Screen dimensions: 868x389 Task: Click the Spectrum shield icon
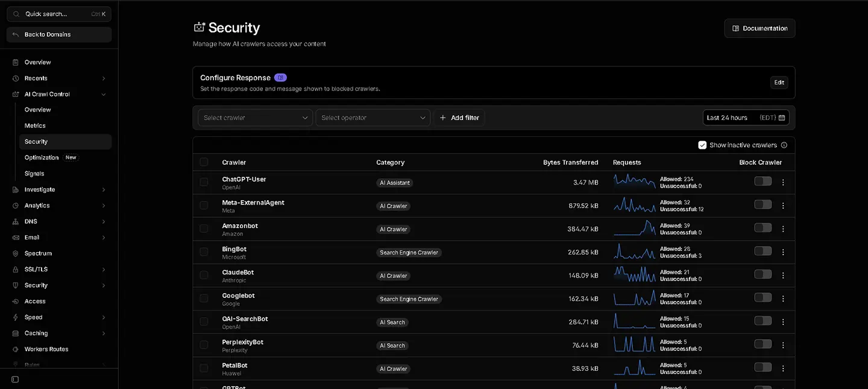click(16, 253)
